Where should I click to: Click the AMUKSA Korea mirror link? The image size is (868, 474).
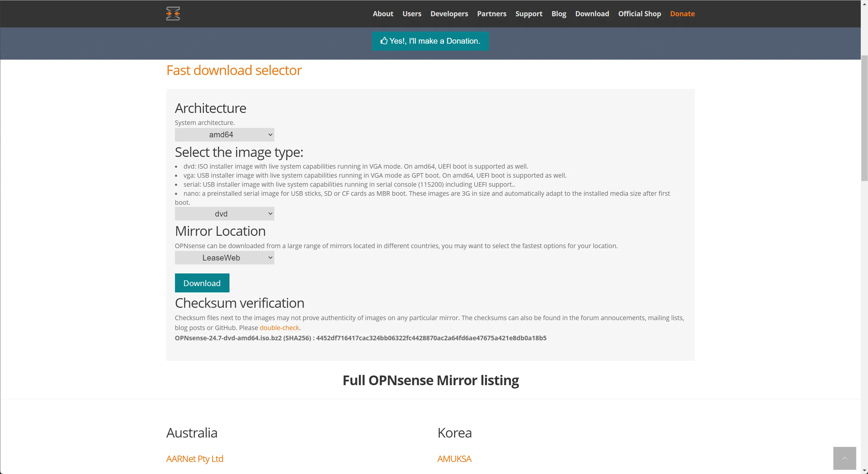coord(455,459)
